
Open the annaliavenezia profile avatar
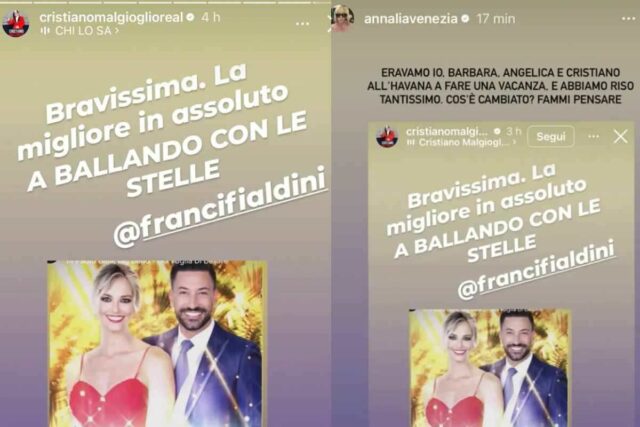point(342,18)
